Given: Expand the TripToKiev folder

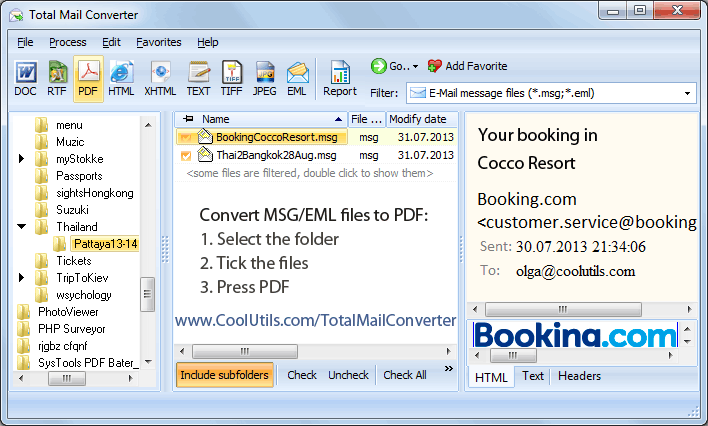Looking at the screenshot, I should point(21,277).
